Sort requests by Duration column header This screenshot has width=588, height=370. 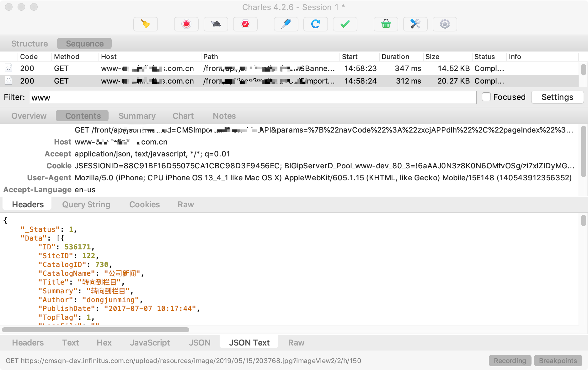[395, 57]
